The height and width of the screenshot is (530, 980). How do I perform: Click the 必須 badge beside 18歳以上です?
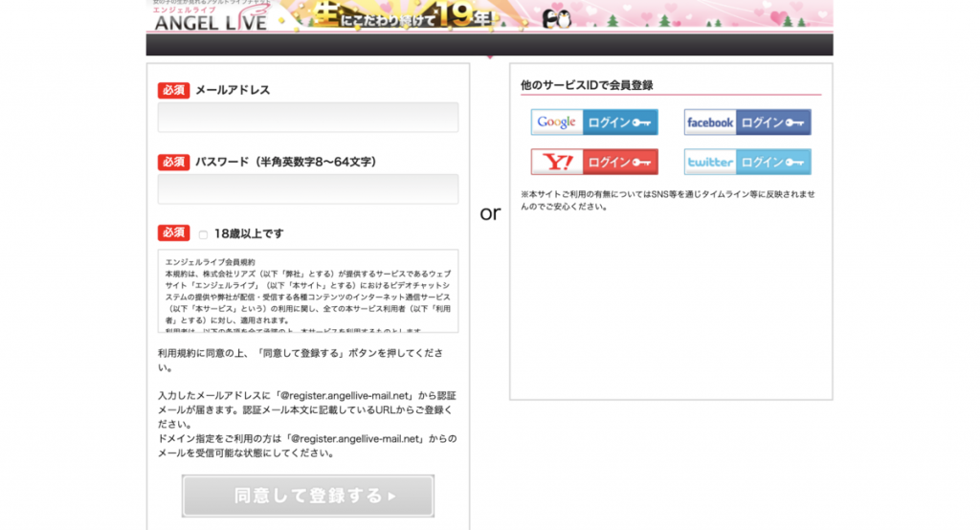click(173, 233)
